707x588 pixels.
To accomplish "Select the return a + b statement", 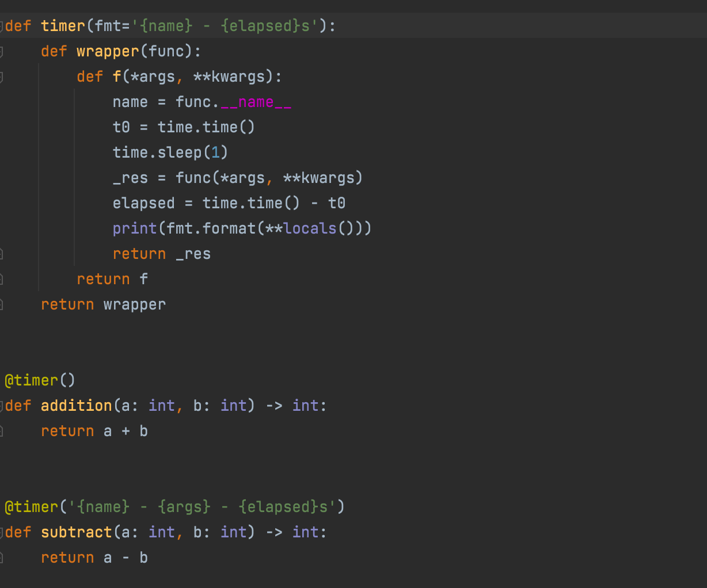I will [94, 430].
